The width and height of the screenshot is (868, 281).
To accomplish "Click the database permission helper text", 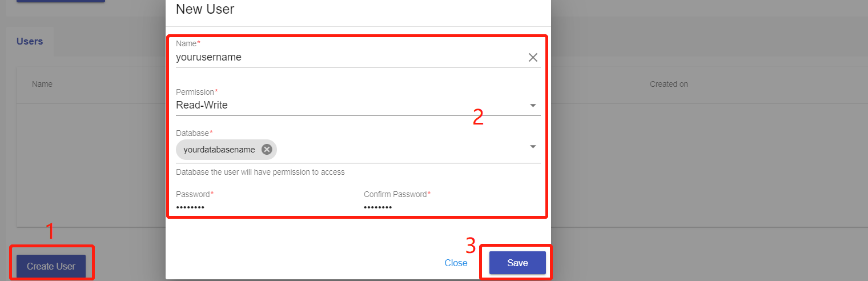I will tap(260, 172).
